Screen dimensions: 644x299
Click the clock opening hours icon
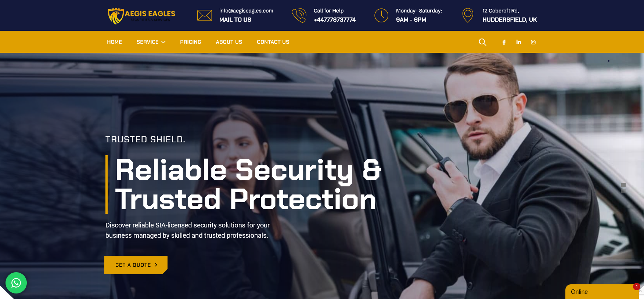[381, 15]
